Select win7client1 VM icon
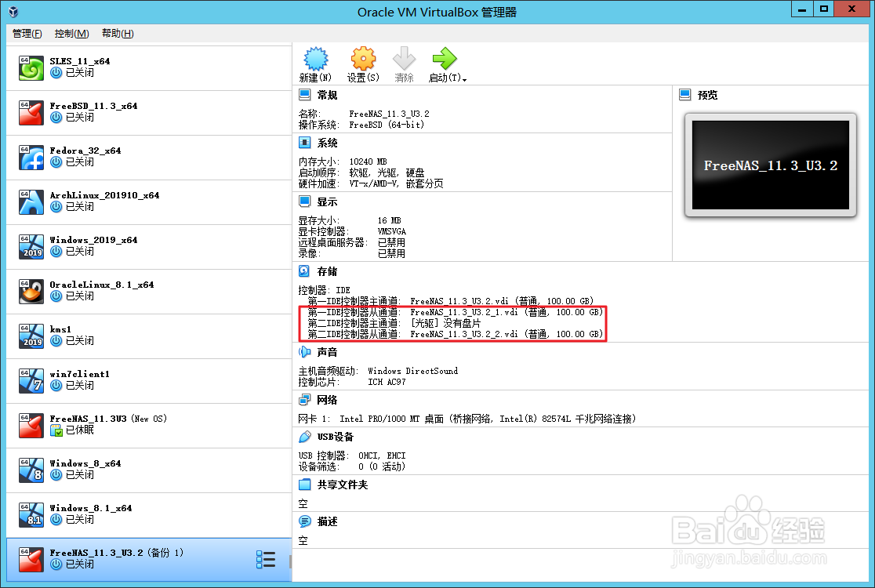Screen dimensions: 875x588 coord(31,380)
